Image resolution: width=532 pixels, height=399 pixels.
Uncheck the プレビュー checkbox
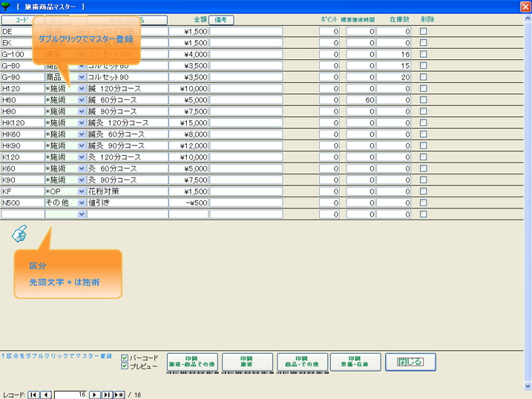(125, 366)
